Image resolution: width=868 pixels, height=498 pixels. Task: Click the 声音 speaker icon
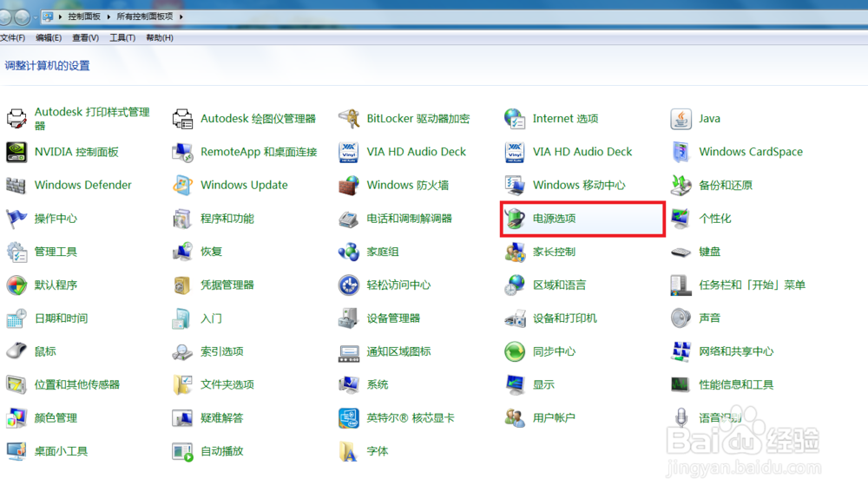(x=681, y=318)
